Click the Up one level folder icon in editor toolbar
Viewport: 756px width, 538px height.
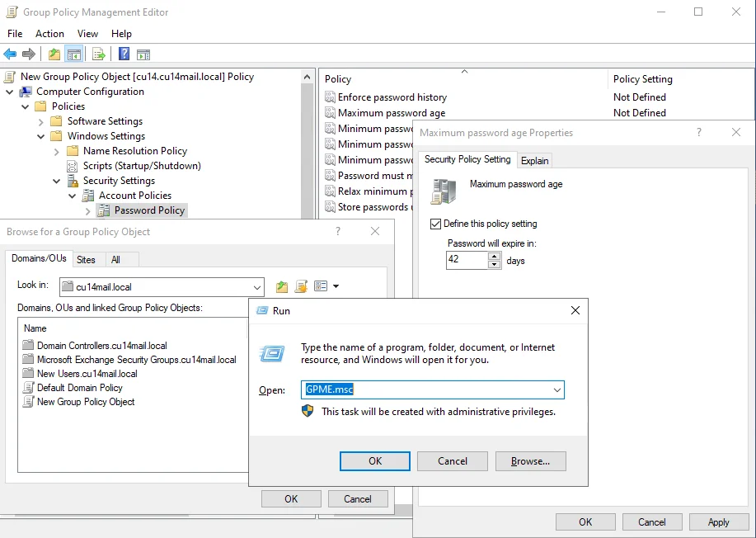tap(54, 54)
